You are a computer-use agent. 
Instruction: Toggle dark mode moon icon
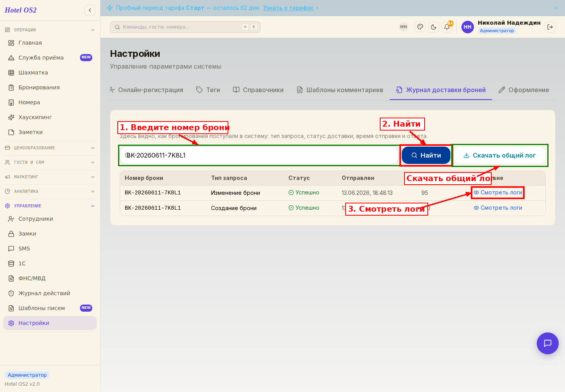pyautogui.click(x=434, y=27)
